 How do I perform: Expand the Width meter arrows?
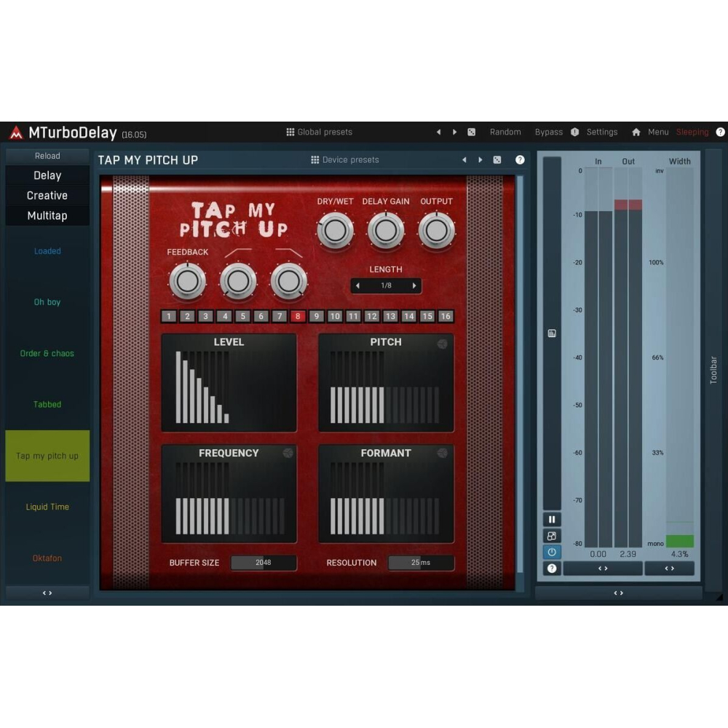(x=670, y=569)
